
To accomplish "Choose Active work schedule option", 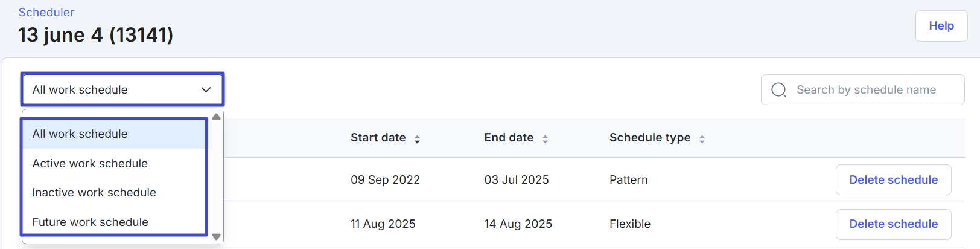I will click(x=90, y=164).
